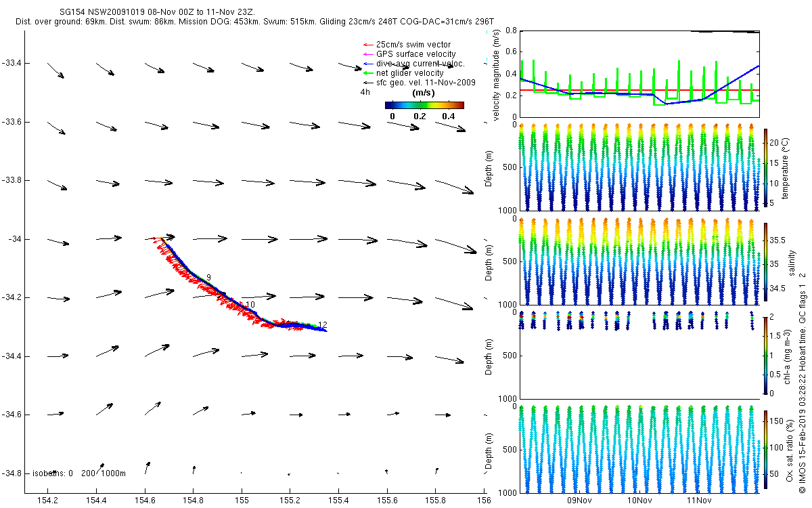Click day marker '9' on the glider track
The width and height of the screenshot is (812, 508).
(x=209, y=278)
